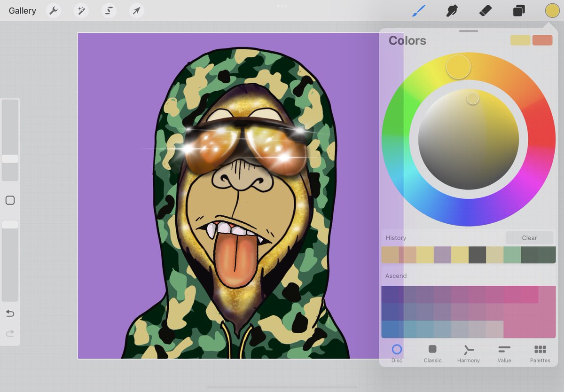Switch to the Value color tab

pyautogui.click(x=504, y=353)
